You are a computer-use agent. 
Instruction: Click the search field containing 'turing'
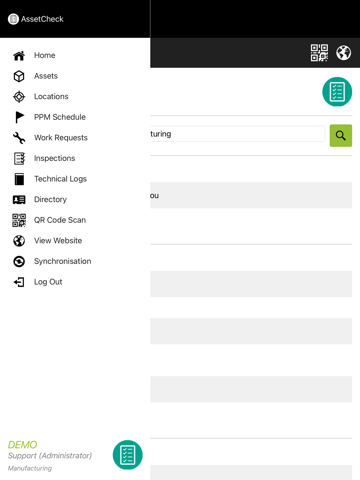(237, 134)
